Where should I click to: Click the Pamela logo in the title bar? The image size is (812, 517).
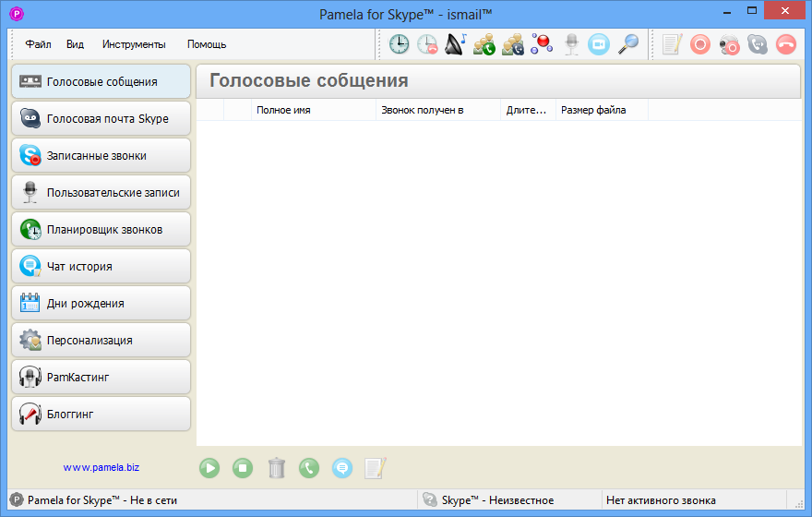17,14
